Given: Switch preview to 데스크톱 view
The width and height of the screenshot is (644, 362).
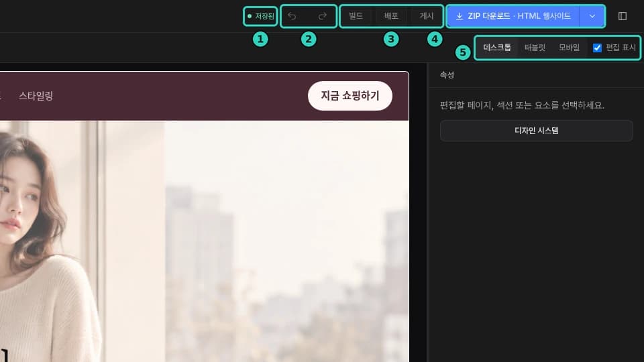Looking at the screenshot, I should 497,48.
